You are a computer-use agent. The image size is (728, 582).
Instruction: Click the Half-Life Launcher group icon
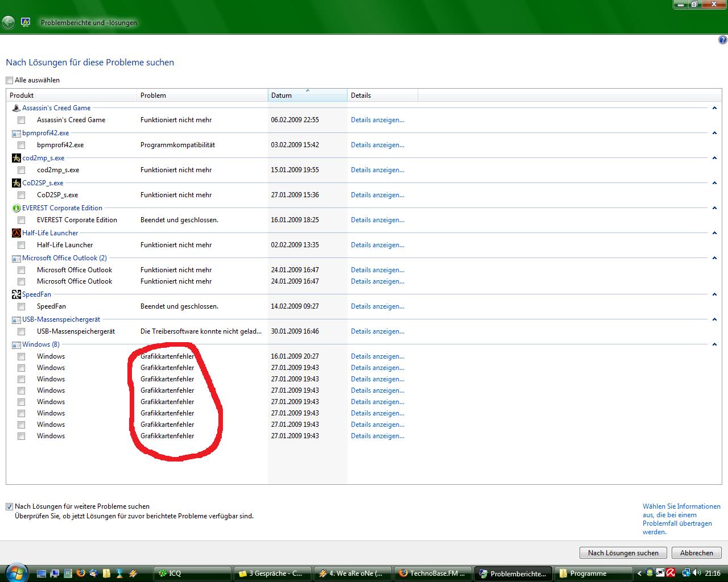[16, 233]
